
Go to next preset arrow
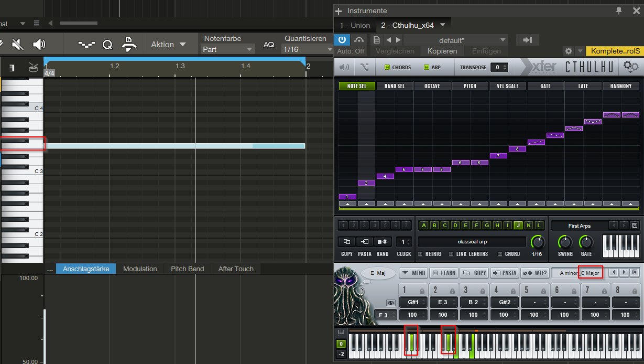[398, 40]
